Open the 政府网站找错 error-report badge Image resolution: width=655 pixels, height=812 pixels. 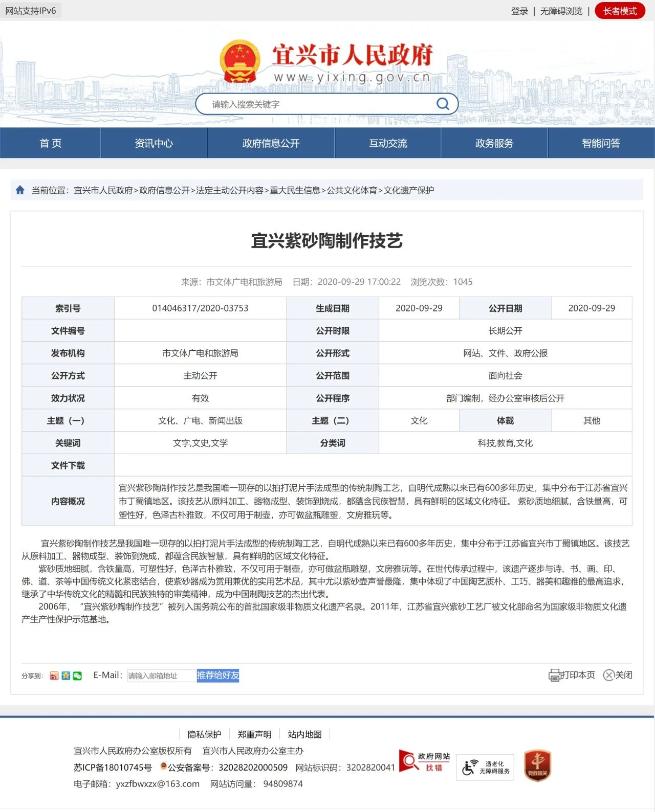coord(425,762)
